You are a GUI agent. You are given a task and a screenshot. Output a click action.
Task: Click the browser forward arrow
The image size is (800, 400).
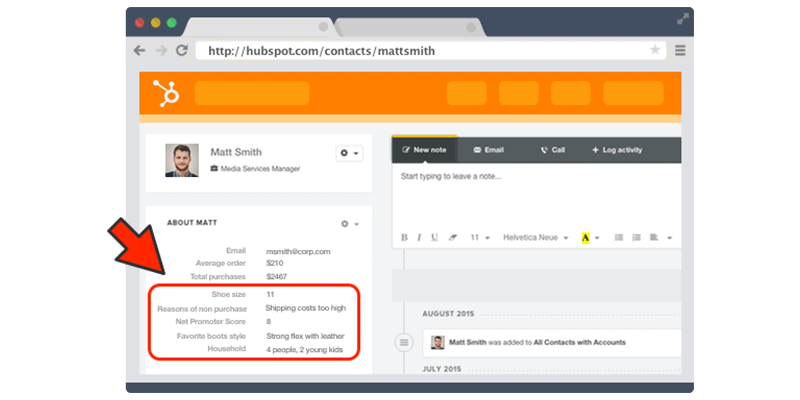161,51
